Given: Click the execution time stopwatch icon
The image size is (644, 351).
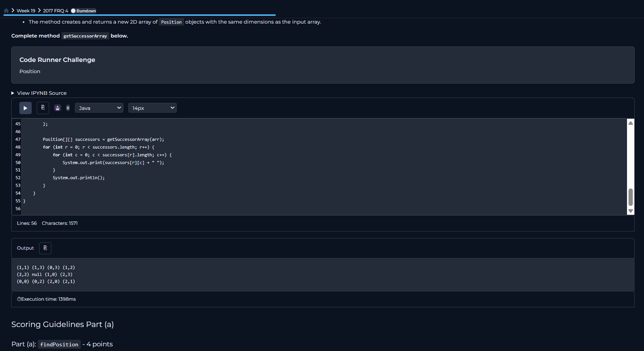Looking at the screenshot, I should tap(19, 299).
